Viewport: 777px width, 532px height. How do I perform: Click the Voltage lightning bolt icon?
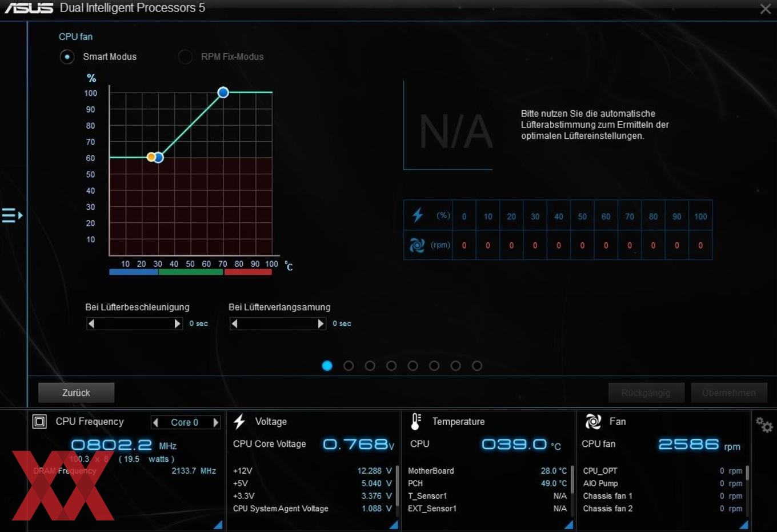point(239,422)
